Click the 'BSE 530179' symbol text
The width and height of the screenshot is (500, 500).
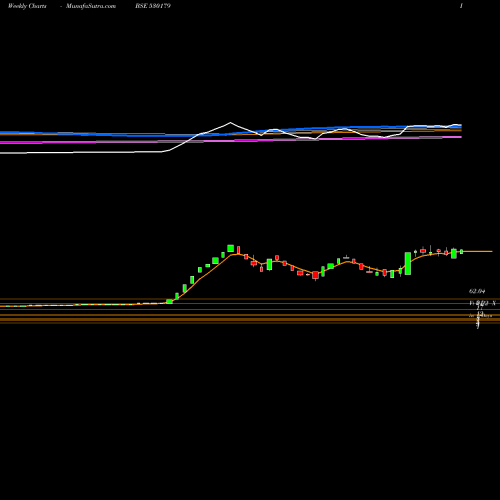153,6
